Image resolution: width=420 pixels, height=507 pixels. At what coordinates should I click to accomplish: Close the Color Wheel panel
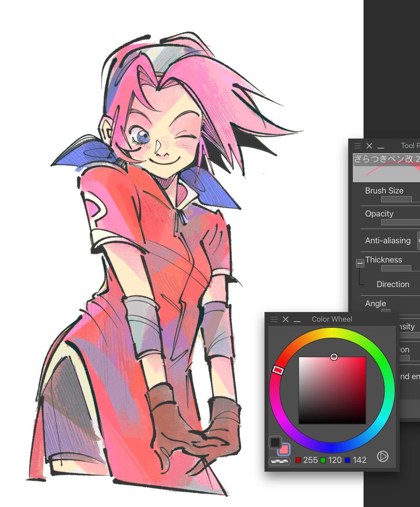tap(285, 319)
